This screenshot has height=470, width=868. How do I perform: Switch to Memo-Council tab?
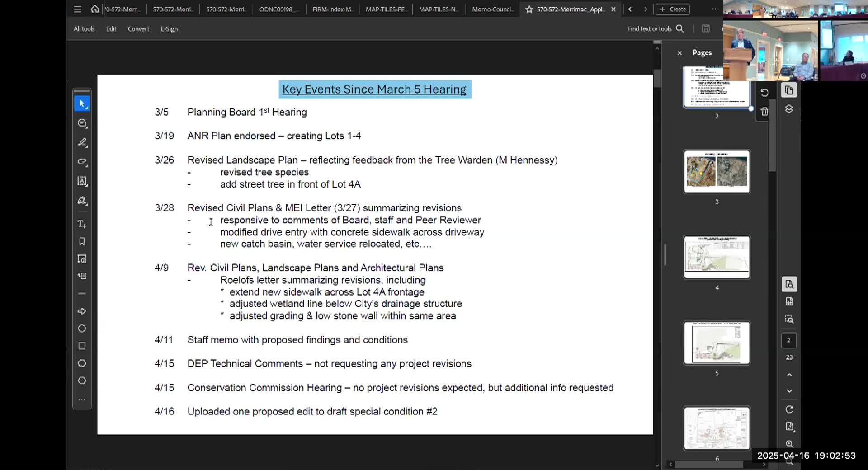click(492, 9)
